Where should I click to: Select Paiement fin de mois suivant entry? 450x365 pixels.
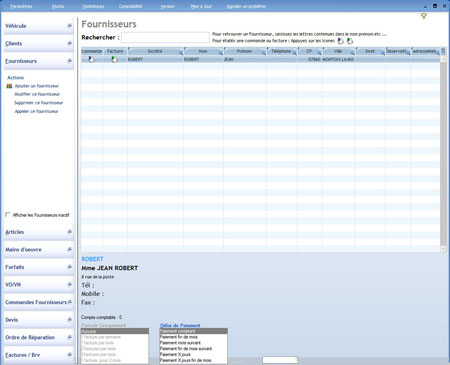pos(193,349)
